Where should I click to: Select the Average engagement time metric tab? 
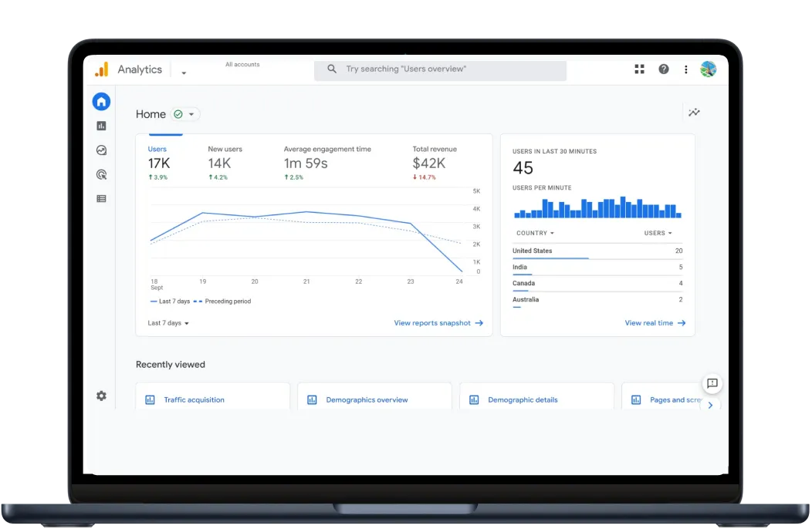click(327, 163)
